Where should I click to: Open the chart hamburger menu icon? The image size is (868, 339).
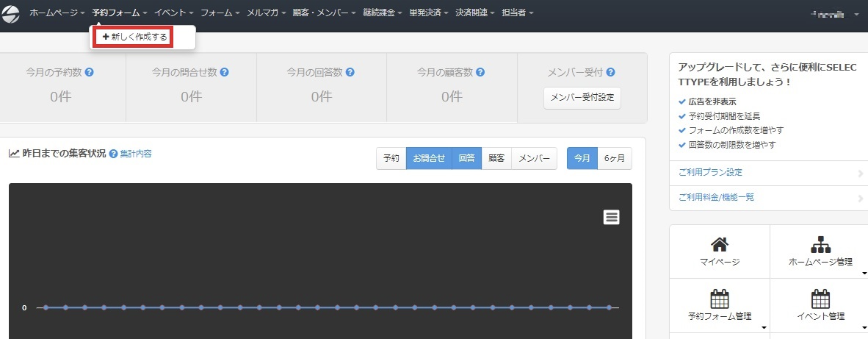click(611, 216)
